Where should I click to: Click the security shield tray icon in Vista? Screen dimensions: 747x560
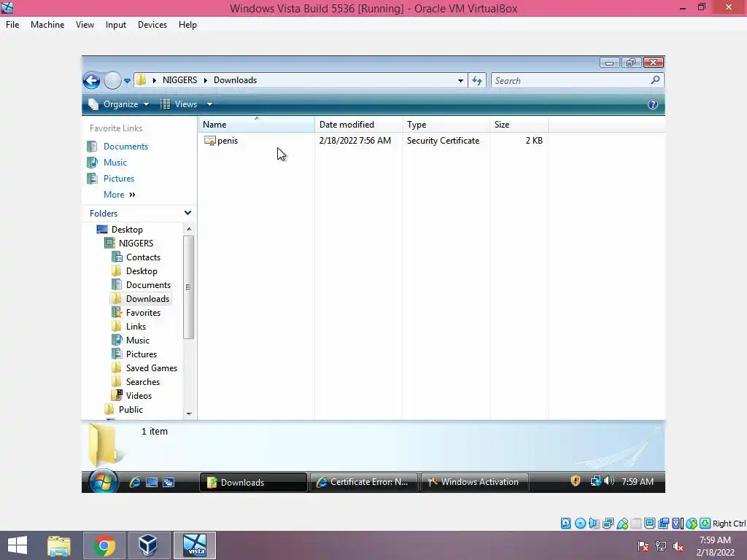575,481
